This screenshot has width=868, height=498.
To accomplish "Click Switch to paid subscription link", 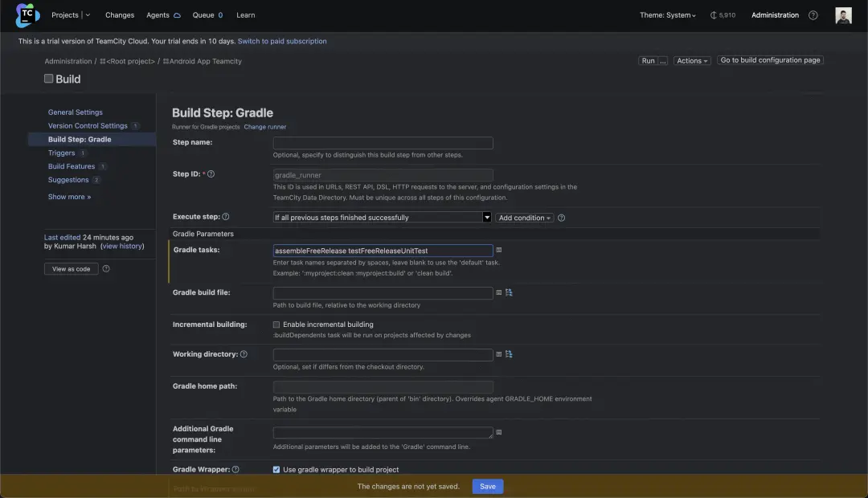I will (282, 41).
